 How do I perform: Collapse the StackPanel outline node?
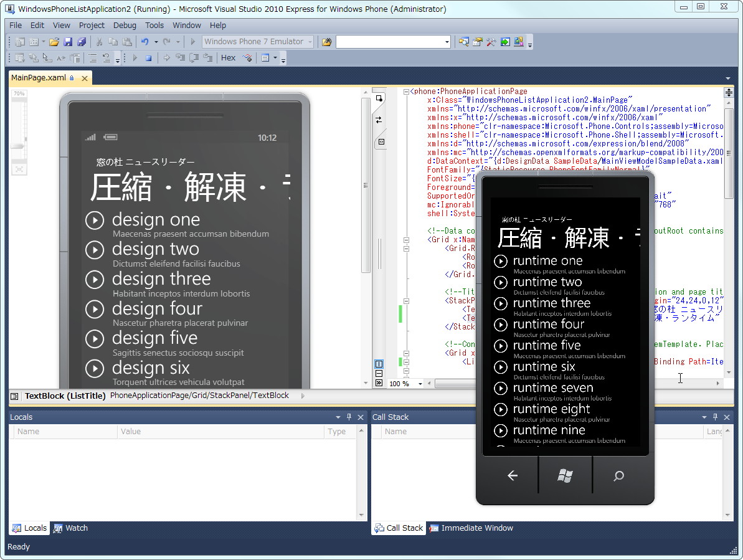tap(406, 301)
